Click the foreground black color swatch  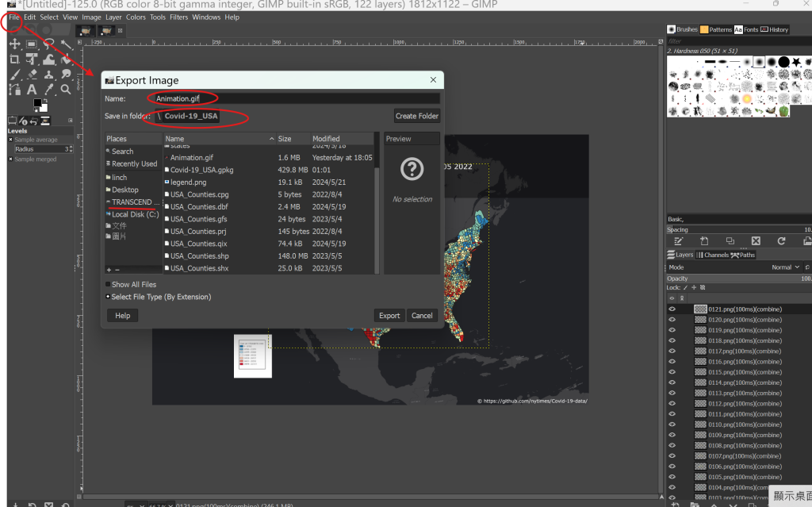point(37,103)
